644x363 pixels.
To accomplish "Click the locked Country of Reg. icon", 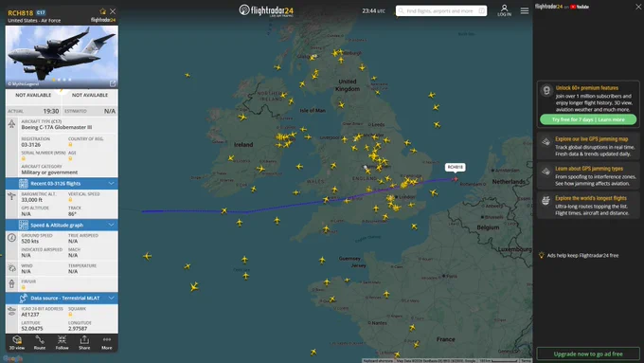I will (70, 145).
